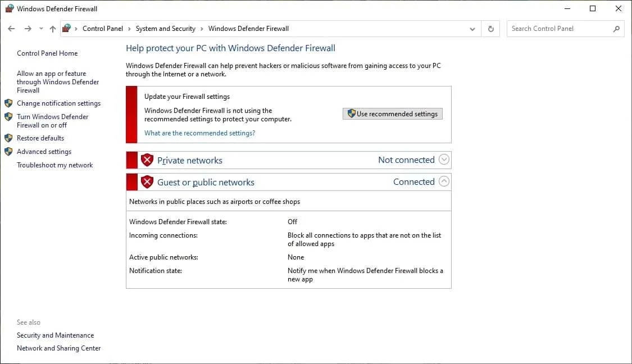Click the search magnifier icon
This screenshot has width=632, height=364.
(x=616, y=29)
